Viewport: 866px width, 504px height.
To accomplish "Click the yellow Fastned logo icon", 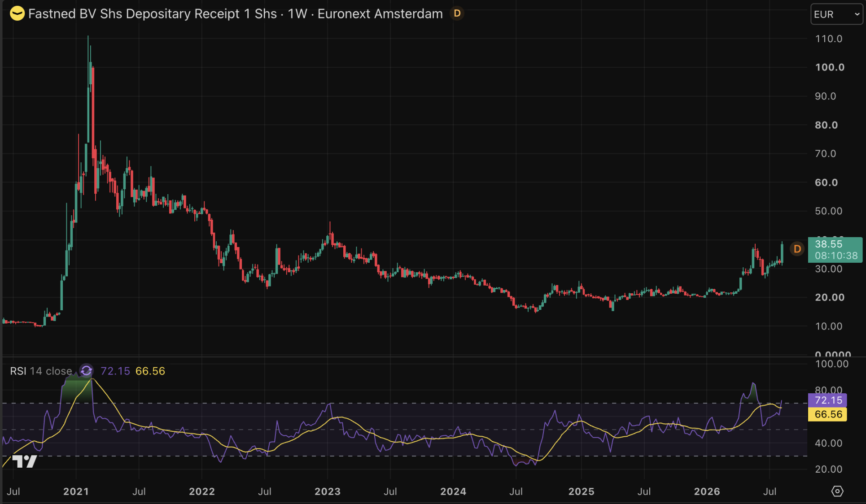I will (x=17, y=14).
